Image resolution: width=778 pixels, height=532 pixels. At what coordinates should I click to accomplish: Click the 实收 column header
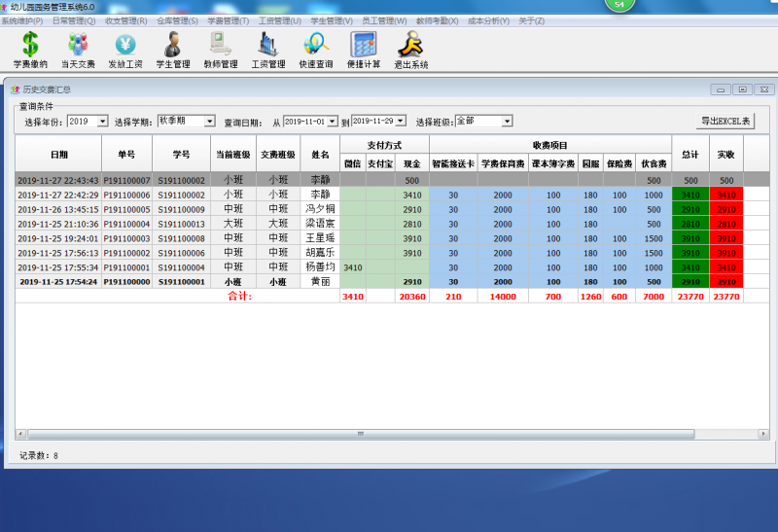[726, 154]
